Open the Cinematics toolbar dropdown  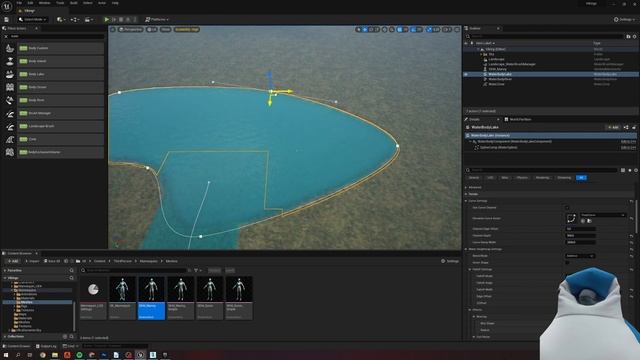(88, 19)
